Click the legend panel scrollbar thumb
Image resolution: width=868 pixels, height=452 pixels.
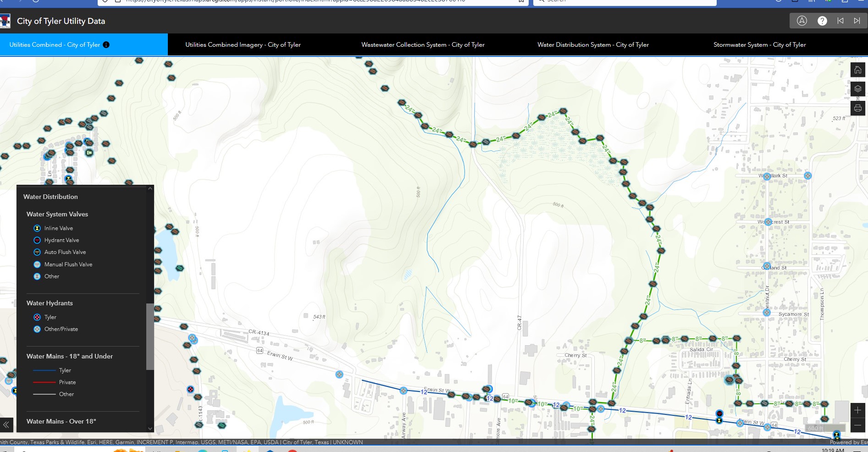pyautogui.click(x=149, y=336)
